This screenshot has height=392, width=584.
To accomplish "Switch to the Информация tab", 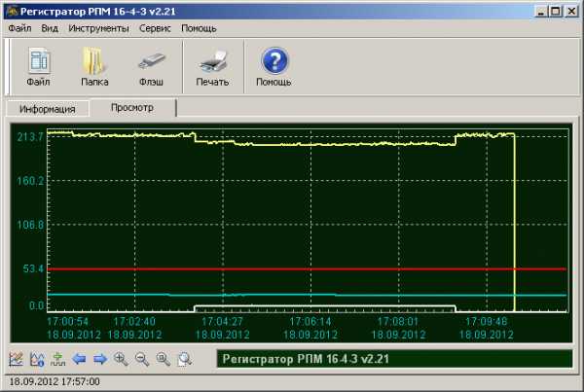I will pyautogui.click(x=48, y=109).
